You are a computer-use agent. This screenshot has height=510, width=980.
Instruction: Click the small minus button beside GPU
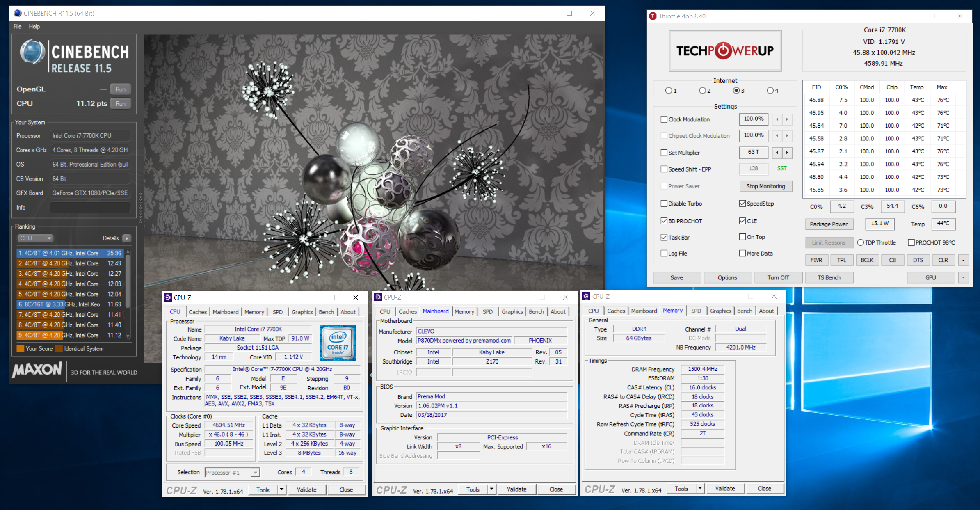963,278
